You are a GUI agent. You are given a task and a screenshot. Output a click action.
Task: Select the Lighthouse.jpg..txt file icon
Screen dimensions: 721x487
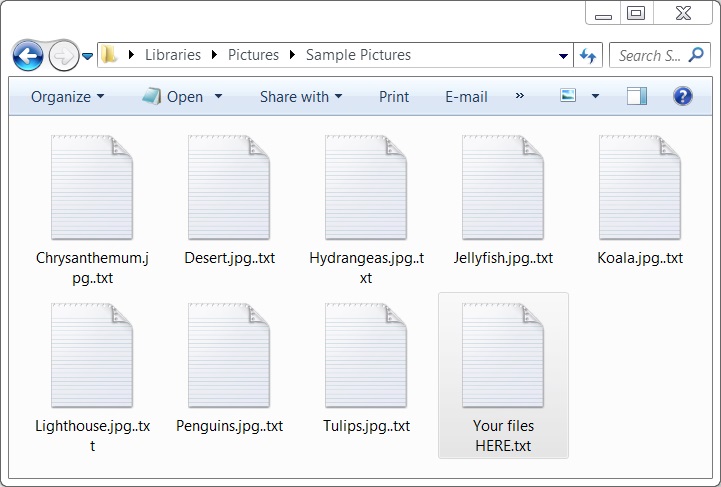point(92,355)
